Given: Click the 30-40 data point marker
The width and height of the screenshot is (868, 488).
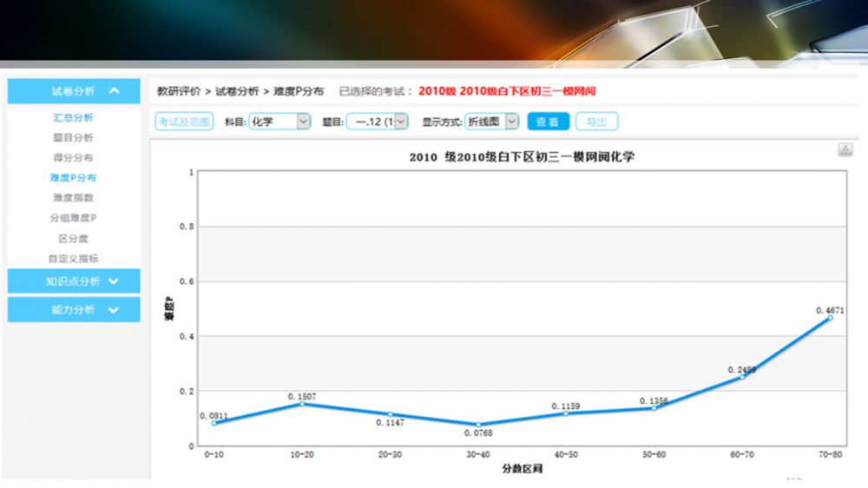Looking at the screenshot, I should (478, 425).
